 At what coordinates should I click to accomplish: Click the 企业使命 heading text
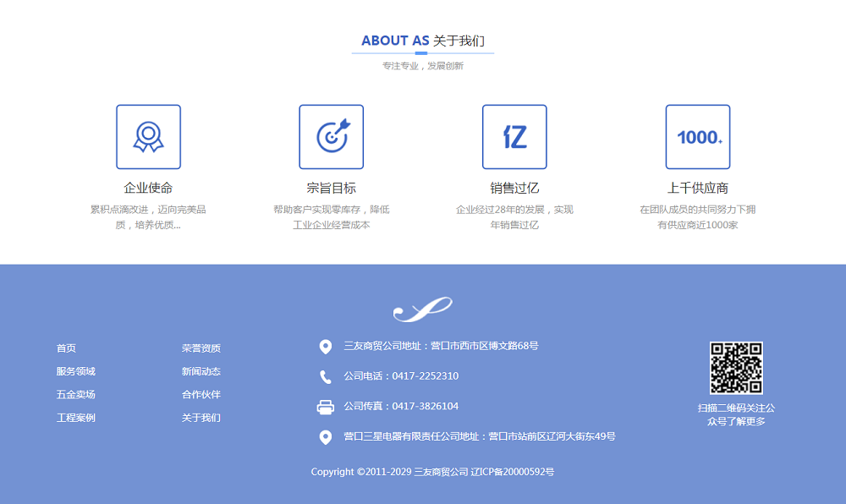[148, 188]
